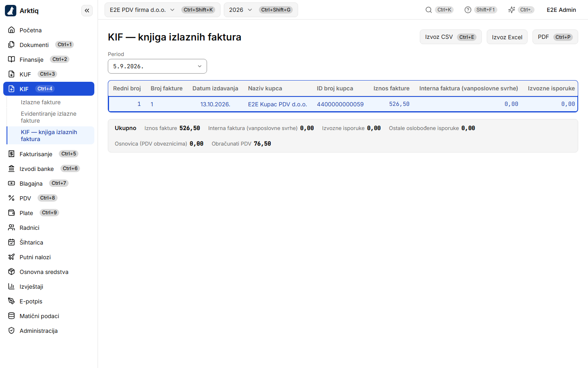The image size is (588, 368).
Task: Click the Izvještaji chart icon
Action: pos(11,286)
